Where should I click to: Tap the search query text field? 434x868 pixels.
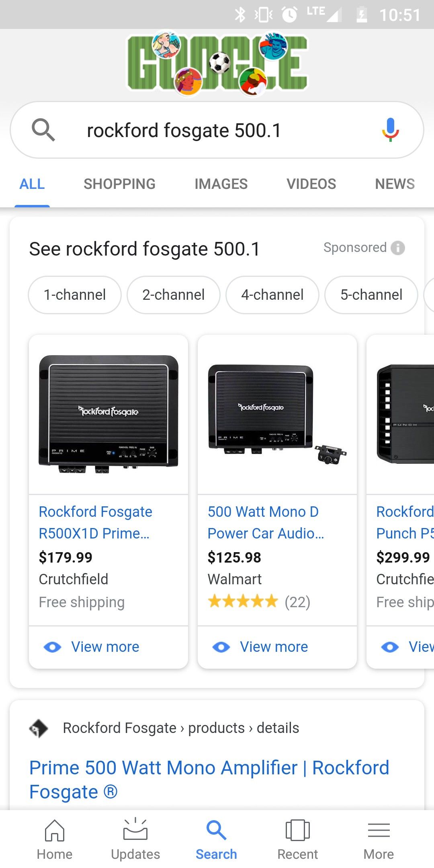217,131
